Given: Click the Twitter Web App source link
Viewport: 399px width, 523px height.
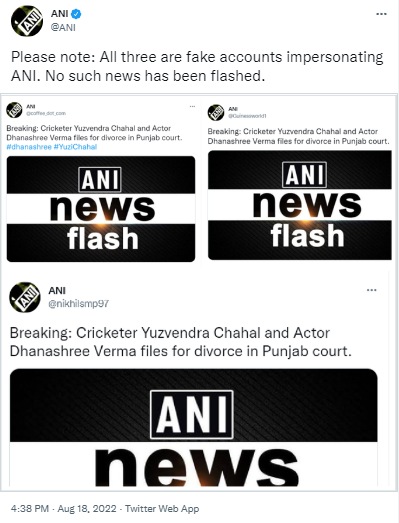Looking at the screenshot, I should tap(162, 509).
